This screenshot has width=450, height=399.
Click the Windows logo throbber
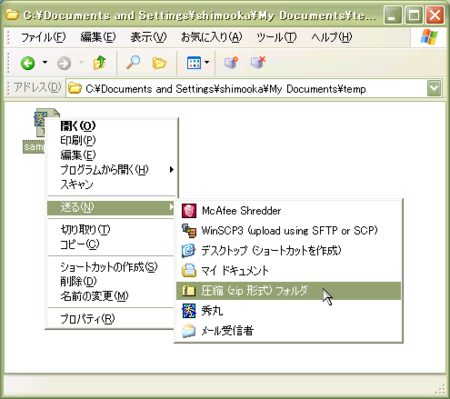coord(429,37)
